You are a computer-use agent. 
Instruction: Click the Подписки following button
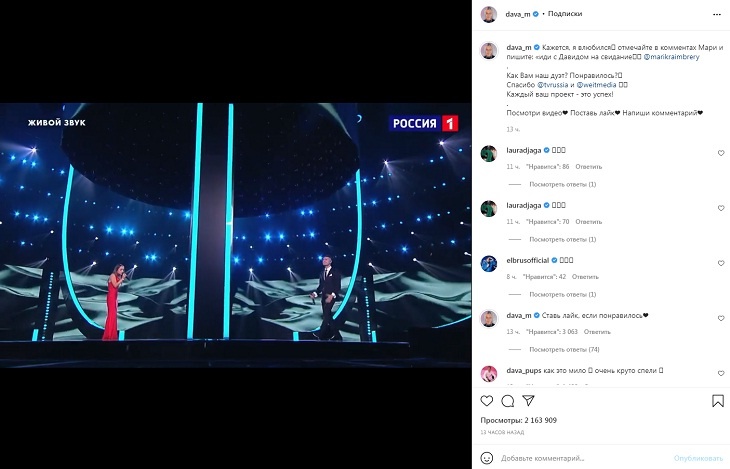[565, 14]
